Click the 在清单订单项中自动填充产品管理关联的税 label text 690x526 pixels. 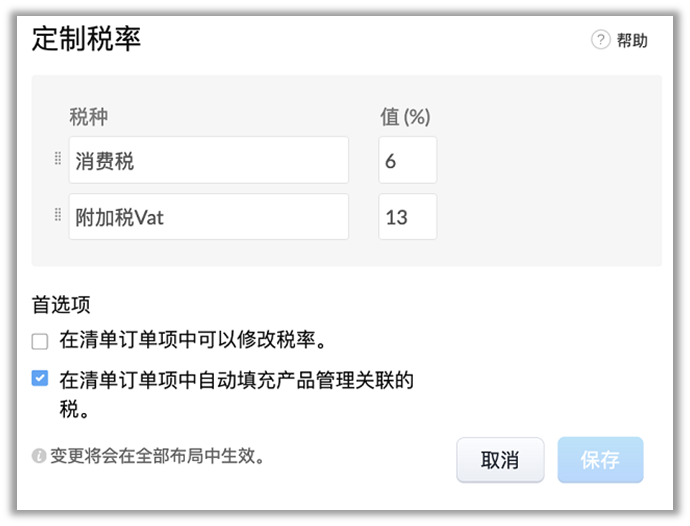click(x=236, y=380)
